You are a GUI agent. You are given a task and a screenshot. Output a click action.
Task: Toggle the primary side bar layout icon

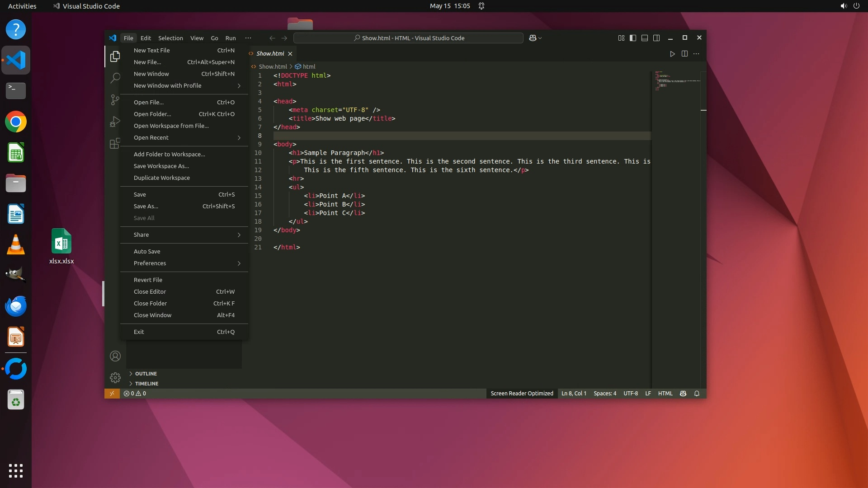(x=633, y=38)
